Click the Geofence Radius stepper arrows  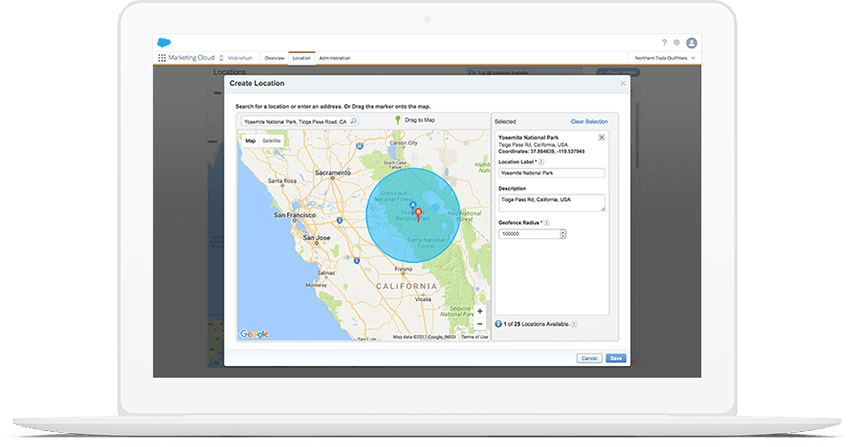pyautogui.click(x=563, y=234)
